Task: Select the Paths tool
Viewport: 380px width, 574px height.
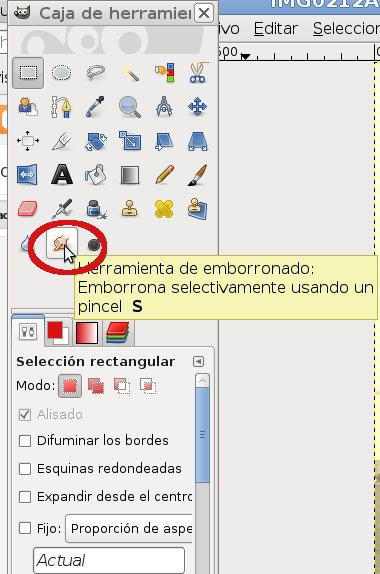Action: coord(62,107)
